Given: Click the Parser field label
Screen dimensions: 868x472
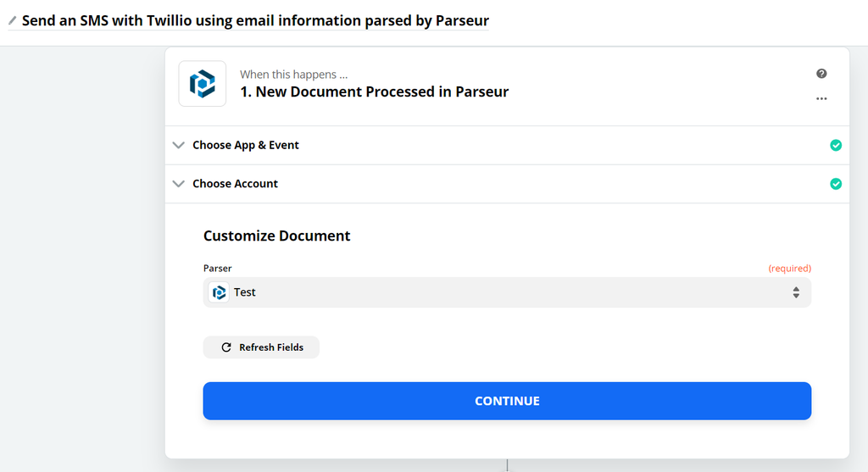Looking at the screenshot, I should (218, 269).
